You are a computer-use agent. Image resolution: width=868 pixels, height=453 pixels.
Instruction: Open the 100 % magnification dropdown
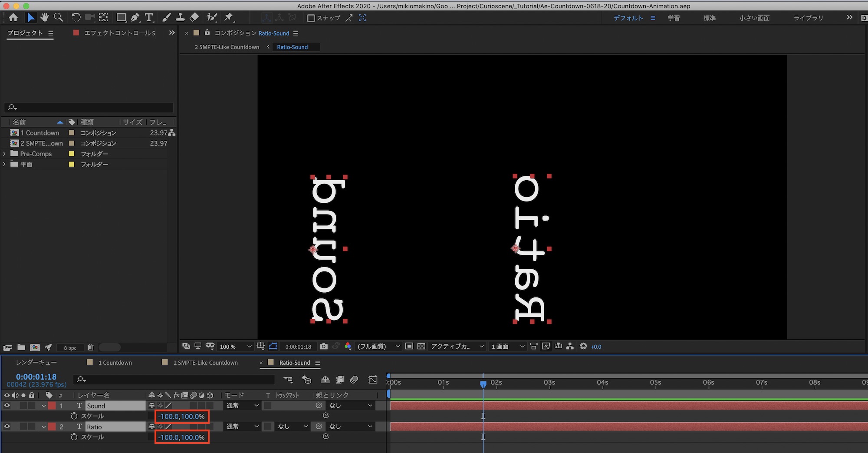[235, 346]
